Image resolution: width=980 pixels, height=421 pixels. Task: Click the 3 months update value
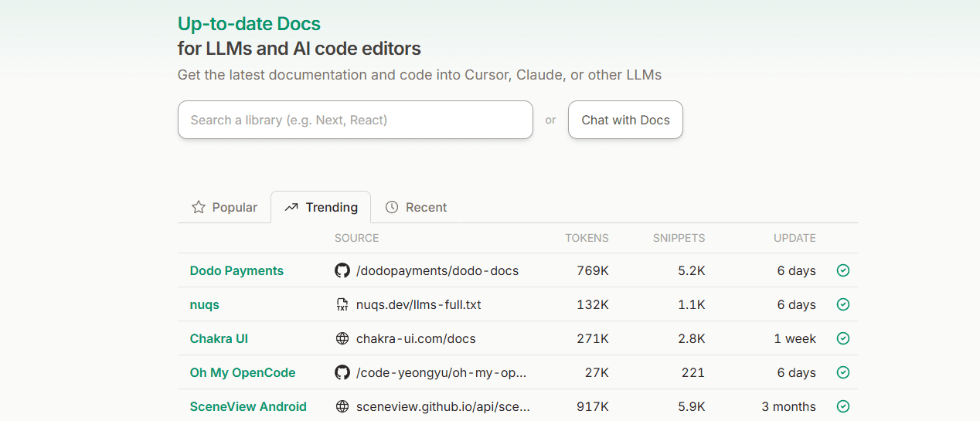coord(788,406)
